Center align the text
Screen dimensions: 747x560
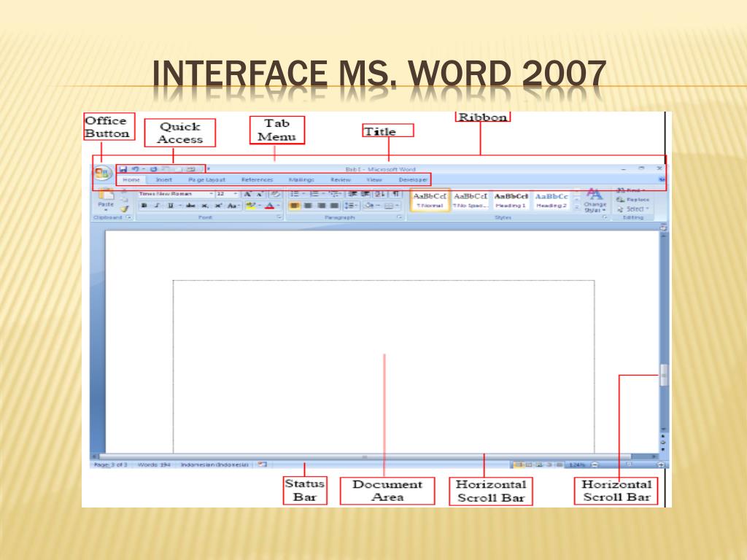point(309,206)
